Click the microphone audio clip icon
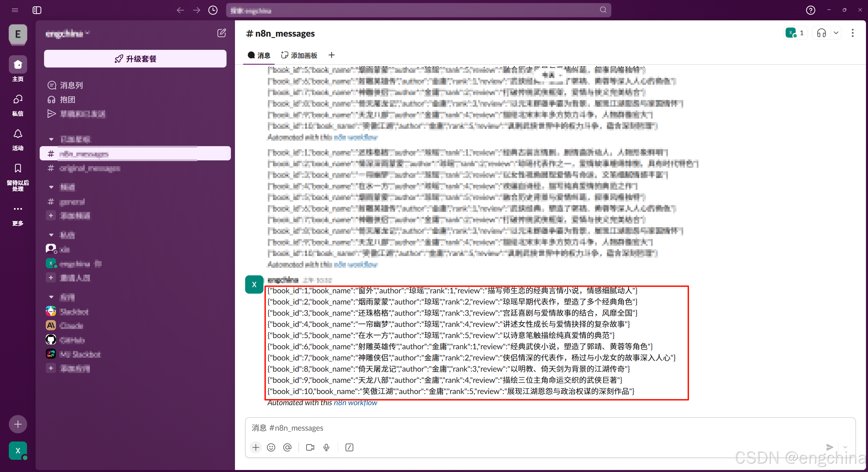 click(326, 447)
